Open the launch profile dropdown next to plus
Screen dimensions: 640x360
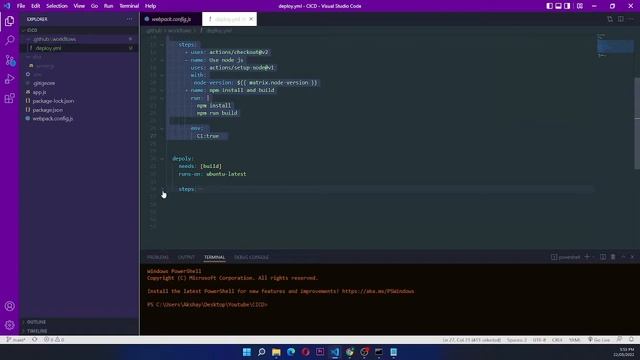594,257
